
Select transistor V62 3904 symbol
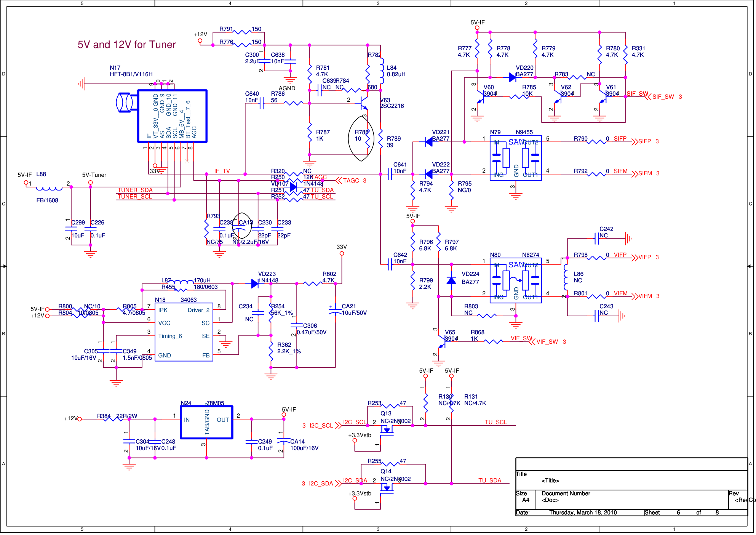[x=557, y=97]
